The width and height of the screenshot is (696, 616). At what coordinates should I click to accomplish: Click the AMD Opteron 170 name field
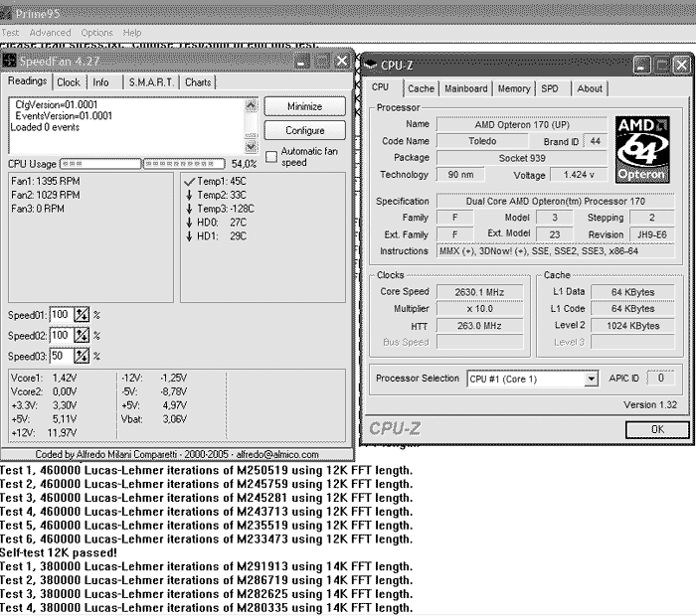[522, 124]
